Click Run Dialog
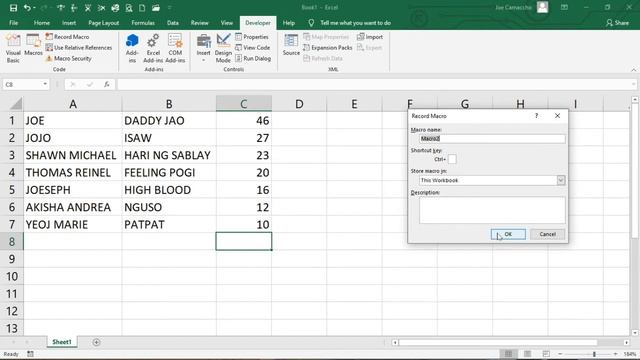The height and width of the screenshot is (360, 640). point(253,58)
